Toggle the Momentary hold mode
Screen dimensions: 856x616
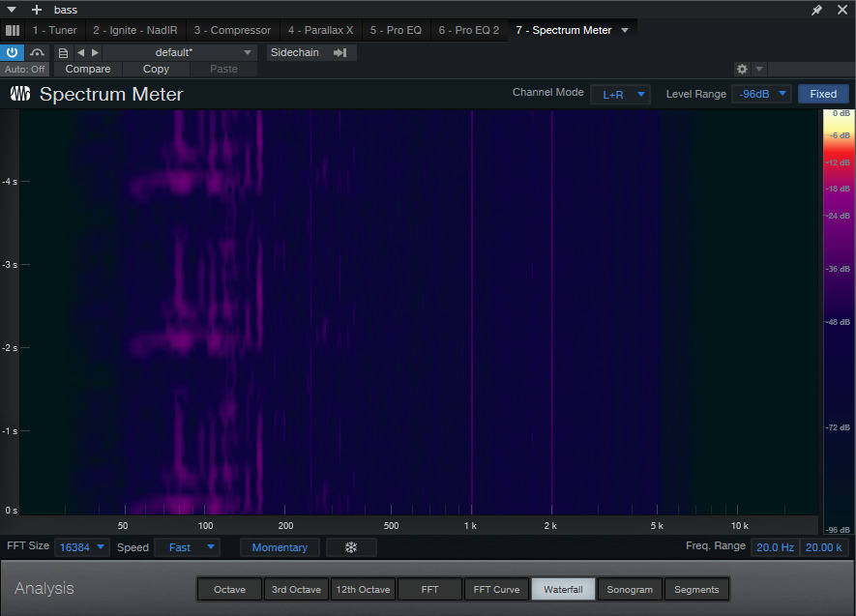(x=280, y=547)
